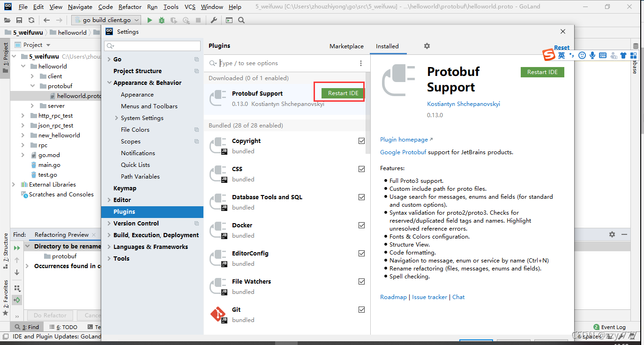Viewport: 644px width, 345px height.
Task: Click the microphone icon in IME toolbar
Action: coord(592,55)
